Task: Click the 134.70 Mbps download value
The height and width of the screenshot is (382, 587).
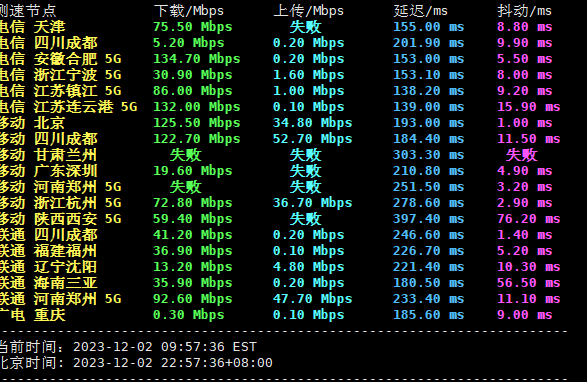Action: coord(197,59)
